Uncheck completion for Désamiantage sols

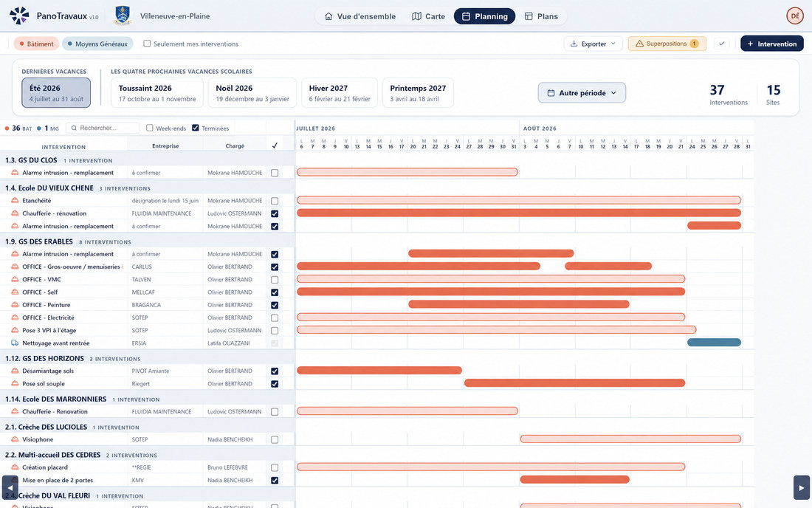pyautogui.click(x=275, y=371)
